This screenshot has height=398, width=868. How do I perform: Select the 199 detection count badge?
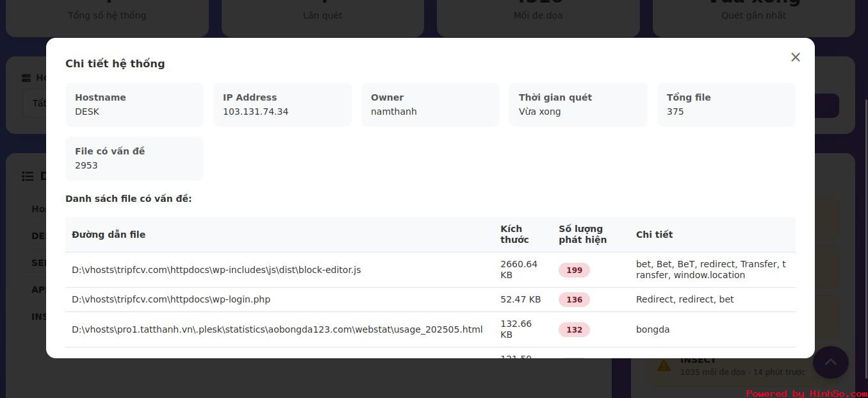(574, 270)
